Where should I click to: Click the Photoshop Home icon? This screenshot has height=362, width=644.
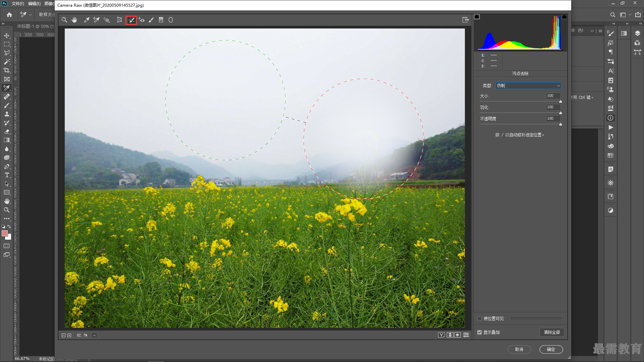(x=9, y=15)
